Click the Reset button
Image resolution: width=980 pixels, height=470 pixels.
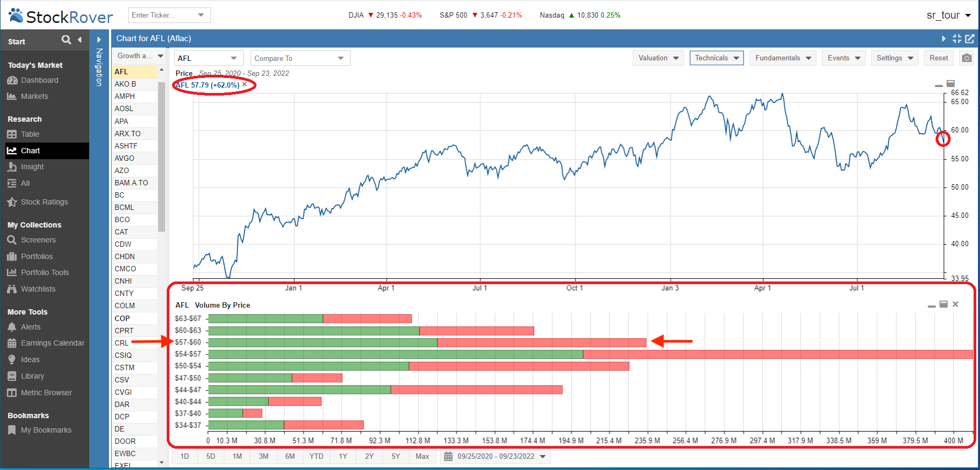[x=938, y=58]
